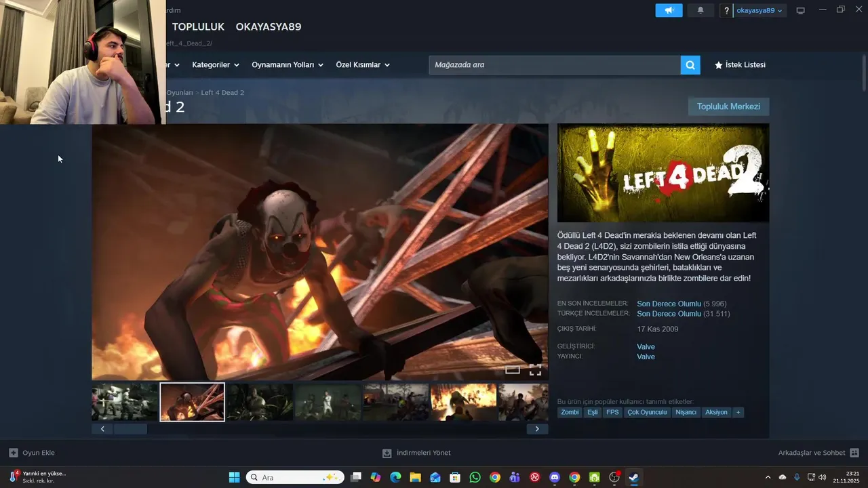Expand Özel Kısımlar menu
Screen dimensions: 868x488
click(x=363, y=65)
